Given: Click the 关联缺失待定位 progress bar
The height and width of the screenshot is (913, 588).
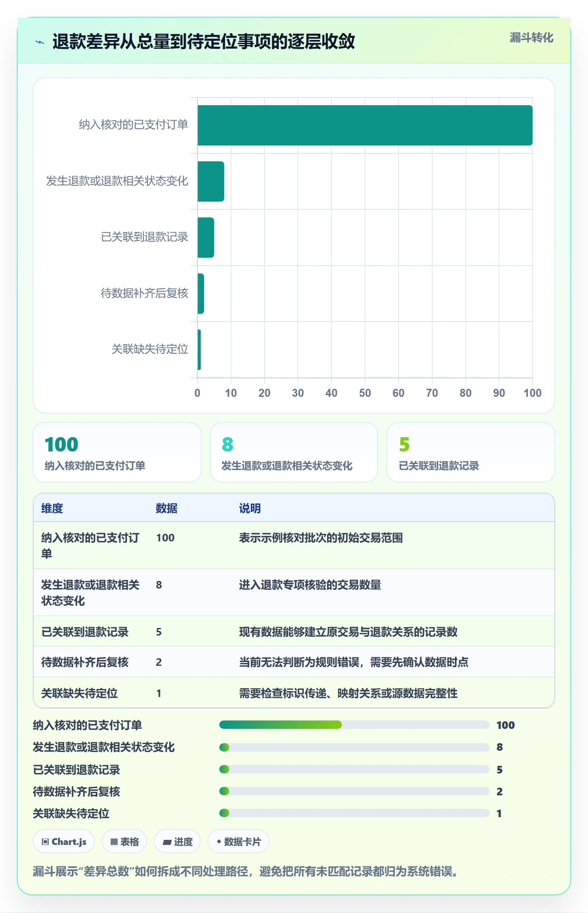Looking at the screenshot, I should [354, 813].
